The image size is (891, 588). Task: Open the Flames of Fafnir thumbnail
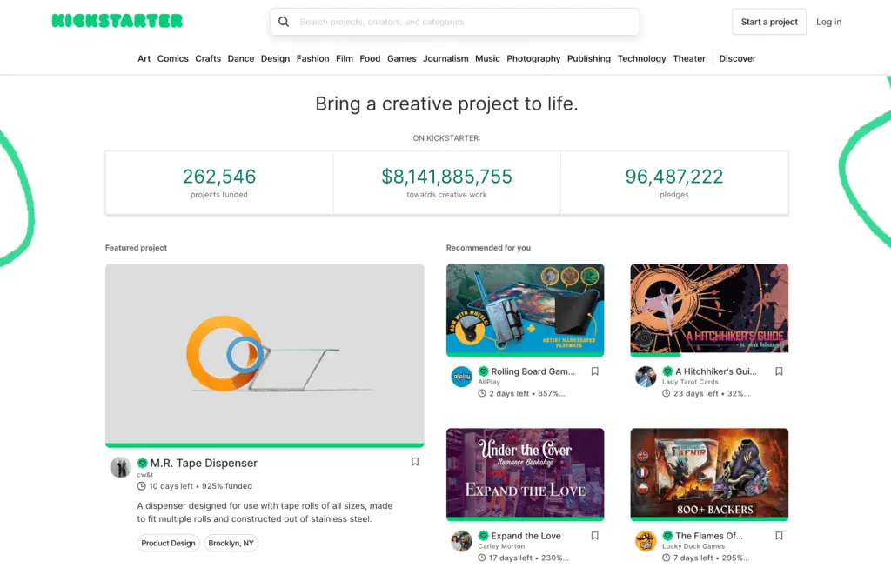[709, 472]
